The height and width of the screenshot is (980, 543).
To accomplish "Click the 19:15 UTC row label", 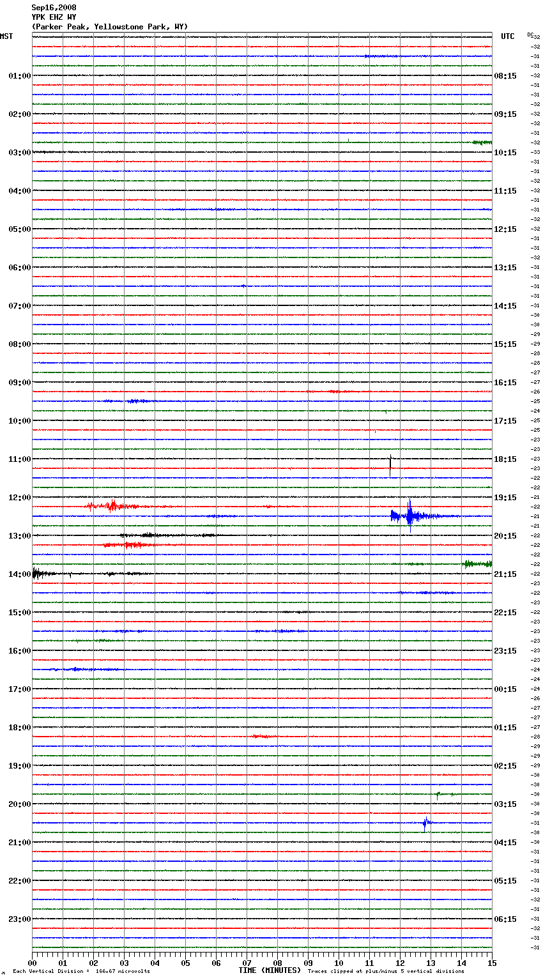I will 505,498.
